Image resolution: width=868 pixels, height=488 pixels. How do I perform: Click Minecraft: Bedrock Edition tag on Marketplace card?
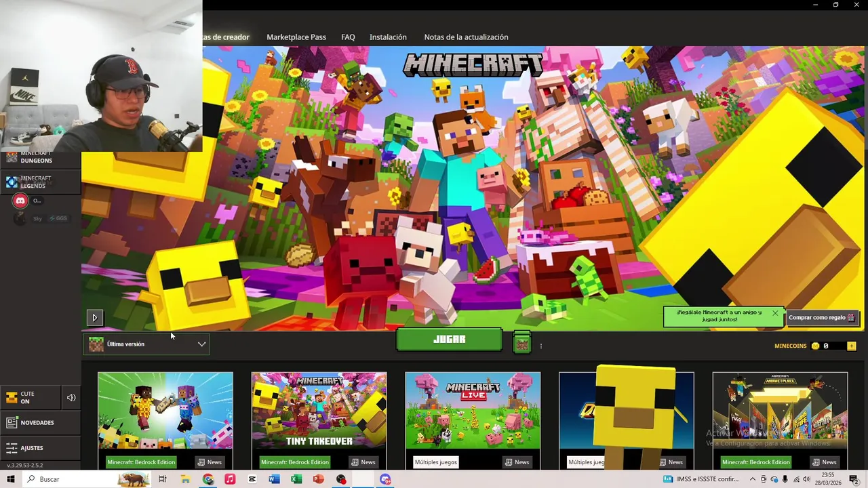(756, 462)
